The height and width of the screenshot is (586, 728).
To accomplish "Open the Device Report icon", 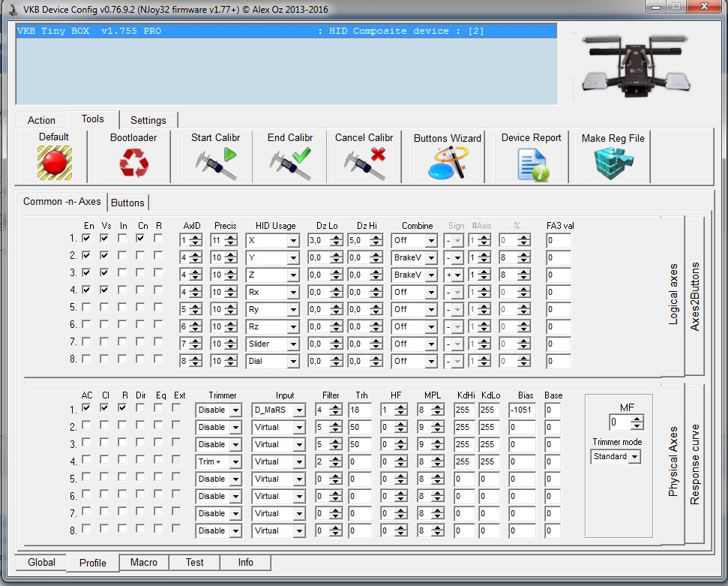I will click(x=532, y=164).
